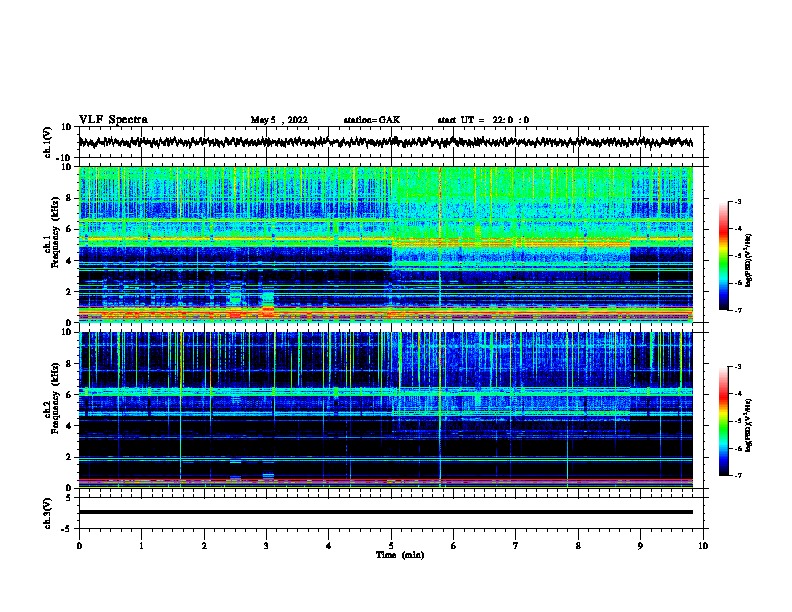
Task: Click the lower color bar's log(PSD) units label
Action: 748,425
